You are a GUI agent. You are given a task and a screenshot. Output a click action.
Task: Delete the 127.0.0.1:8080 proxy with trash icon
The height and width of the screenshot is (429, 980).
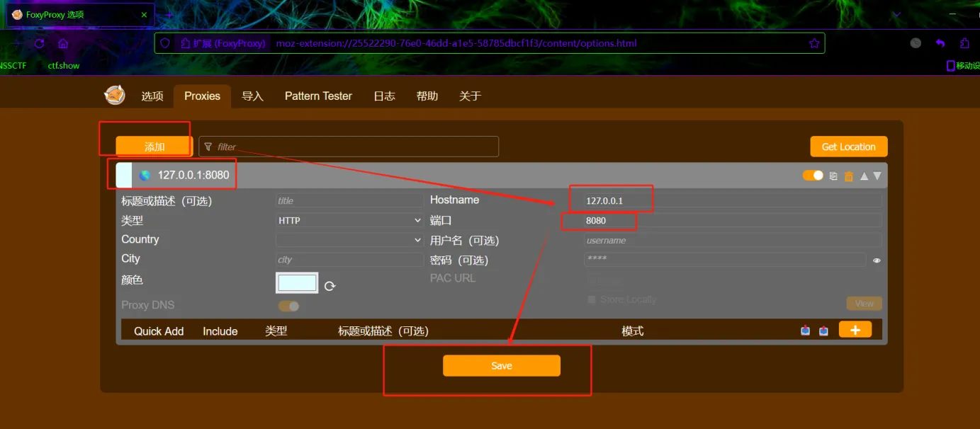[849, 176]
